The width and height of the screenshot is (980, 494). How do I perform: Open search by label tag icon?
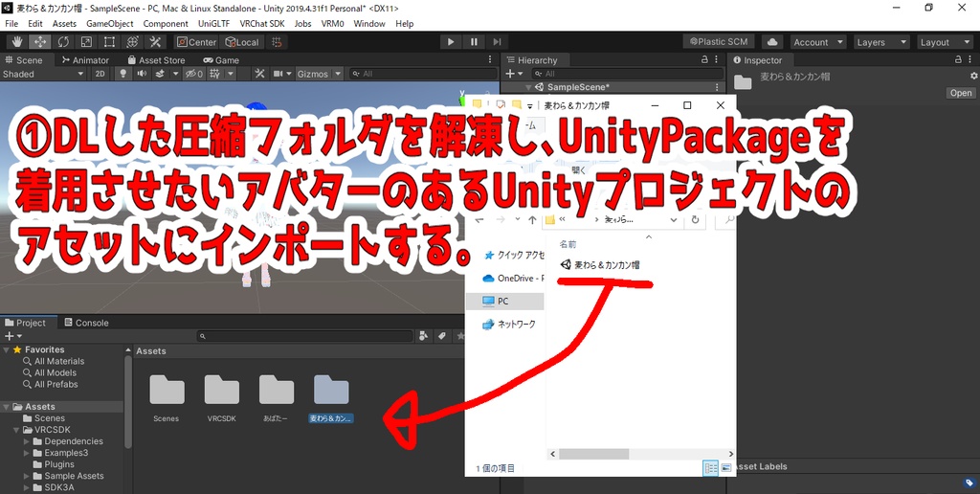click(x=442, y=336)
